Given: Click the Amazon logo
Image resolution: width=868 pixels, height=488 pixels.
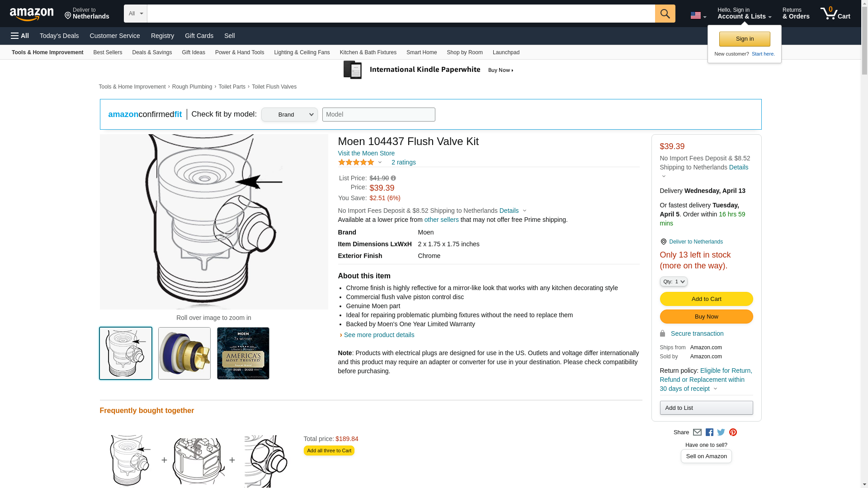Looking at the screenshot, I should 32,14.
